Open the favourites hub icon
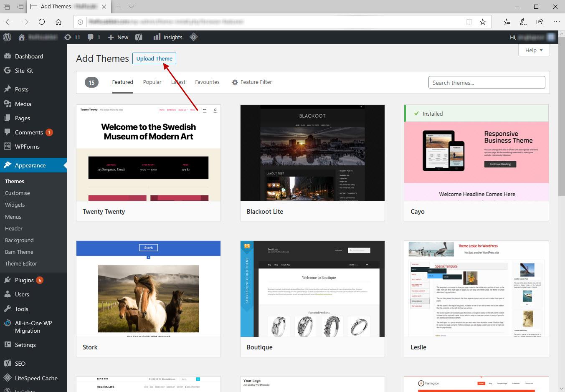 point(507,22)
